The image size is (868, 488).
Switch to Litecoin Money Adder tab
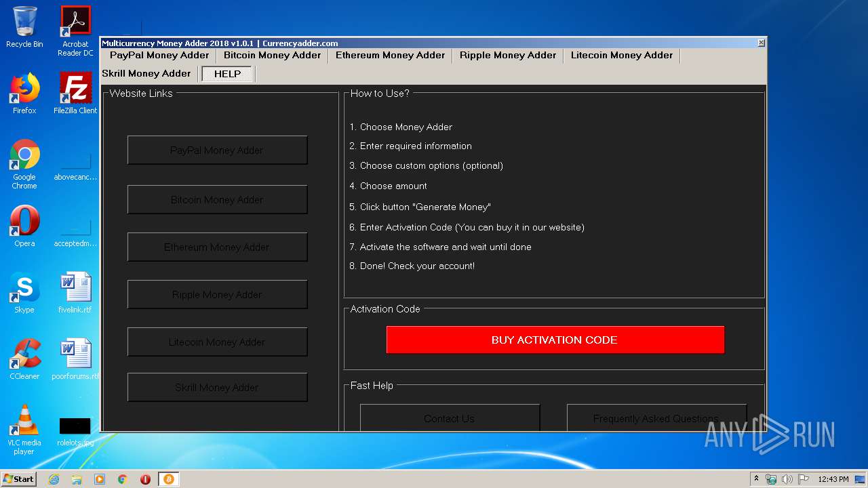621,56
